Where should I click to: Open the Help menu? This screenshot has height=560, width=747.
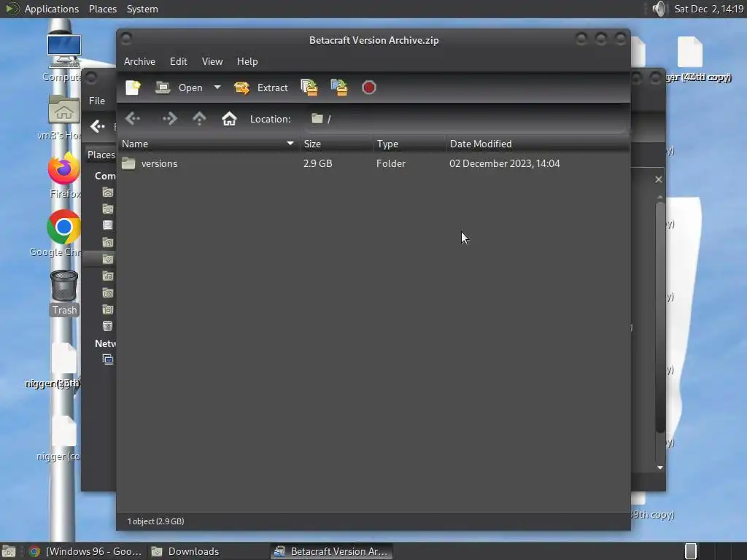[x=247, y=61]
